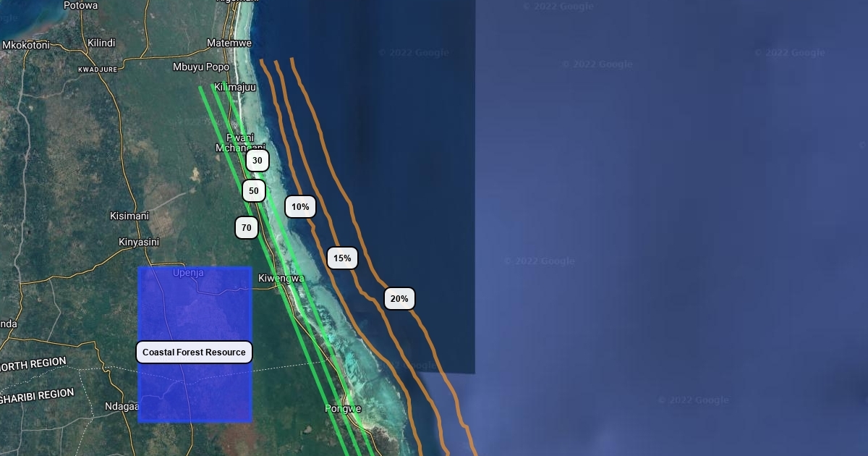Viewport: 868px width, 456px height.
Task: Click the Ndagaa place label
Action: [122, 407]
